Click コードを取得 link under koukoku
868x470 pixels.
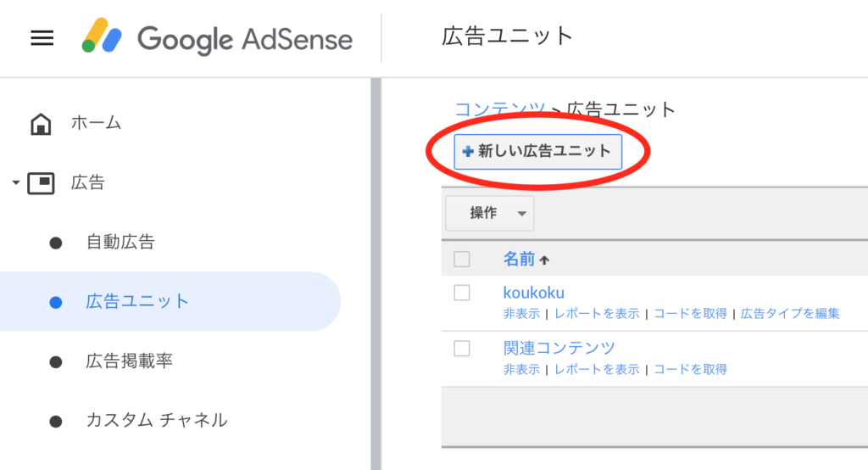click(x=690, y=314)
